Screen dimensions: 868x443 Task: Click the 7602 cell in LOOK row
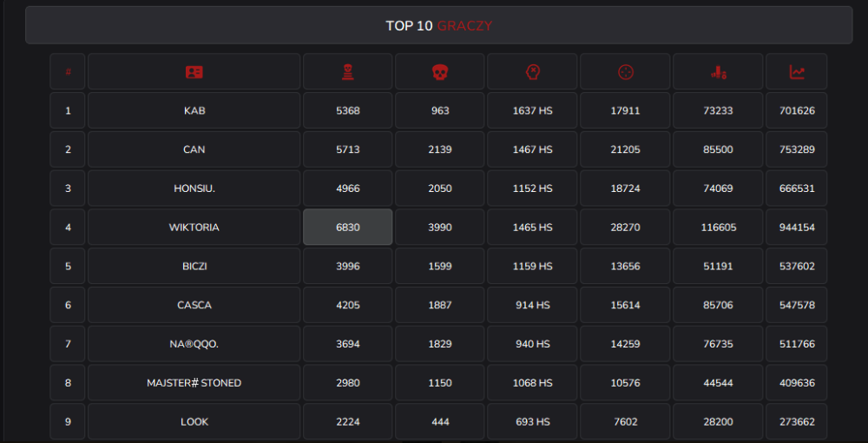pyautogui.click(x=625, y=421)
